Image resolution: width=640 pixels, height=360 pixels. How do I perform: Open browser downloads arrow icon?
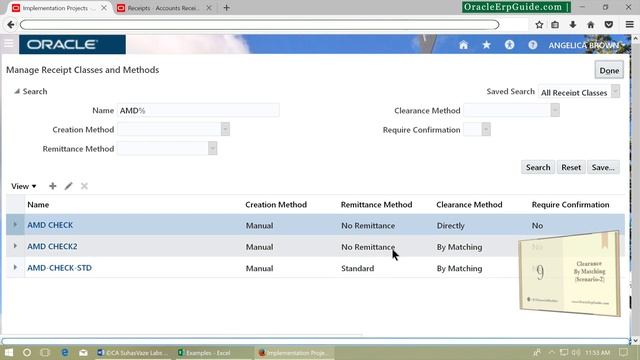point(573,24)
